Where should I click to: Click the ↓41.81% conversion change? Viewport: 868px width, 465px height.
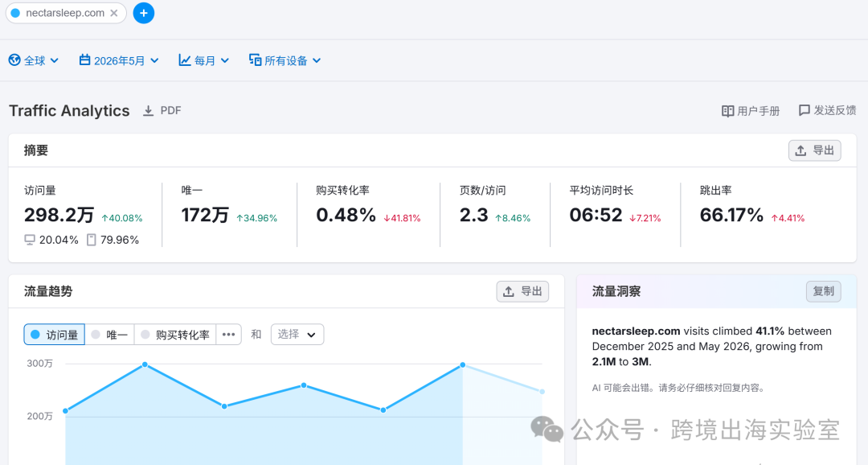[402, 218]
